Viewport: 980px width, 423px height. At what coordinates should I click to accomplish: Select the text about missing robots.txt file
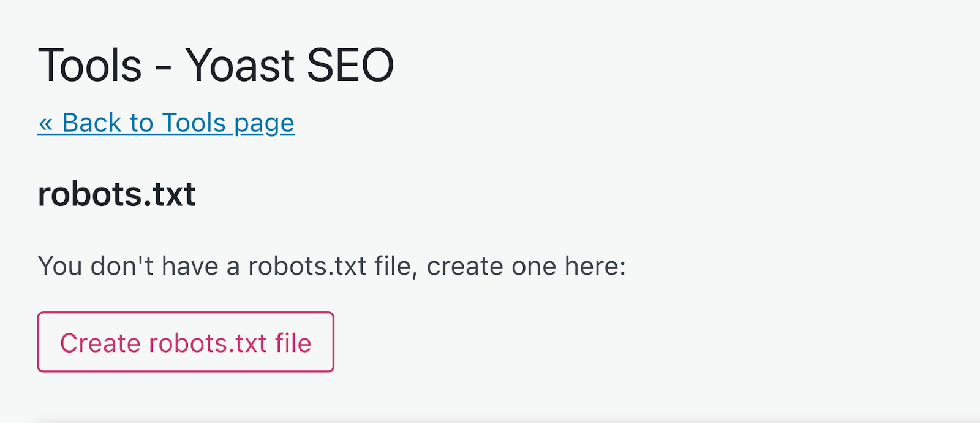click(x=331, y=265)
